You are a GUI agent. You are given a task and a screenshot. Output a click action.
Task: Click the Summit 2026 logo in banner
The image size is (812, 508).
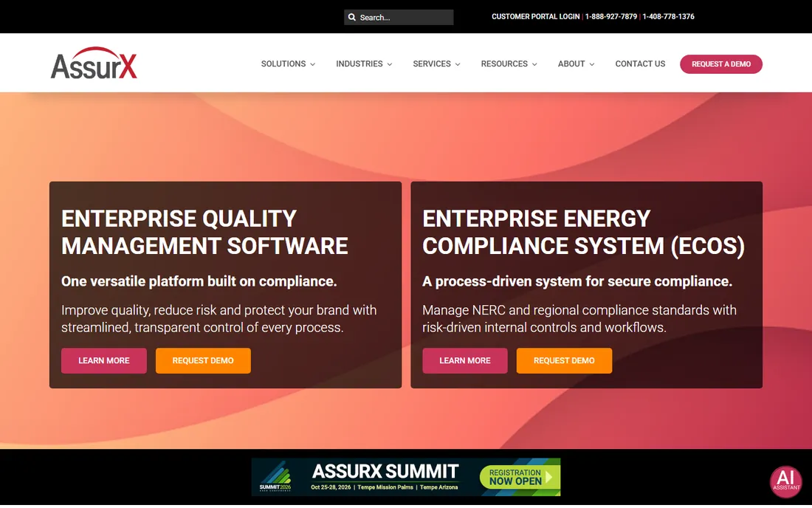(275, 476)
